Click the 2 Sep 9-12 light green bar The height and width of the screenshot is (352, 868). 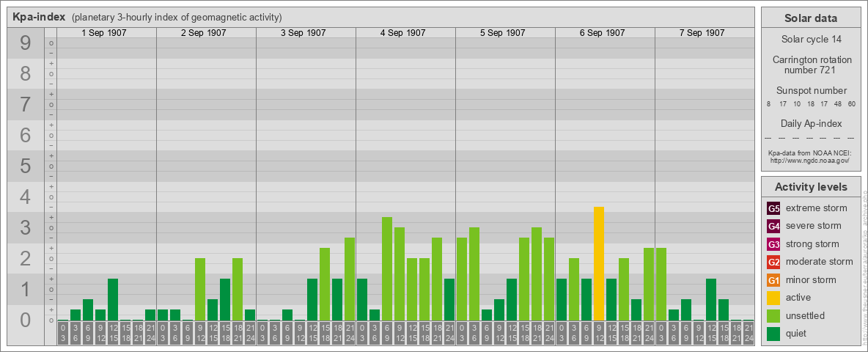pos(200,290)
